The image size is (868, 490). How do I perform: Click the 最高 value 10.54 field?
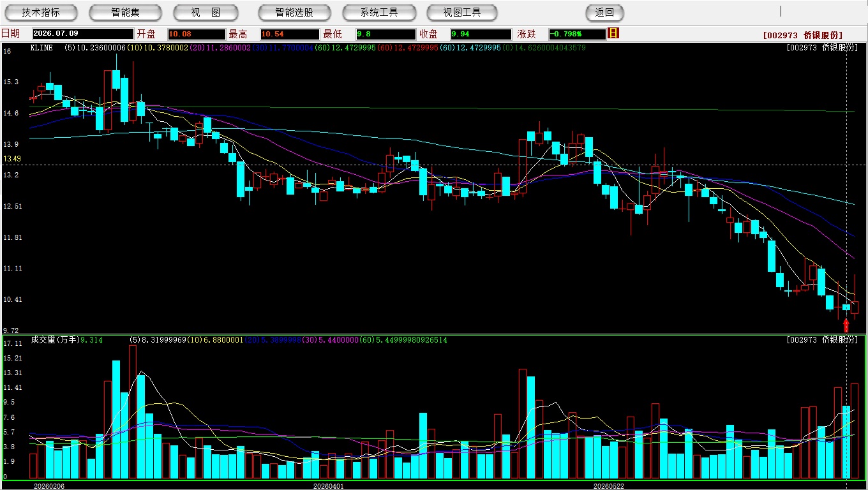click(289, 34)
